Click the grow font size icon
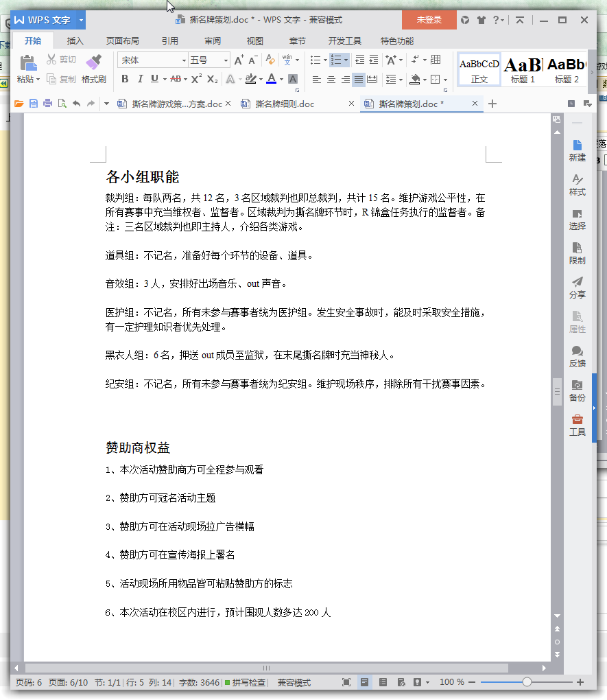Viewport: 607px width, 700px height. pos(239,60)
